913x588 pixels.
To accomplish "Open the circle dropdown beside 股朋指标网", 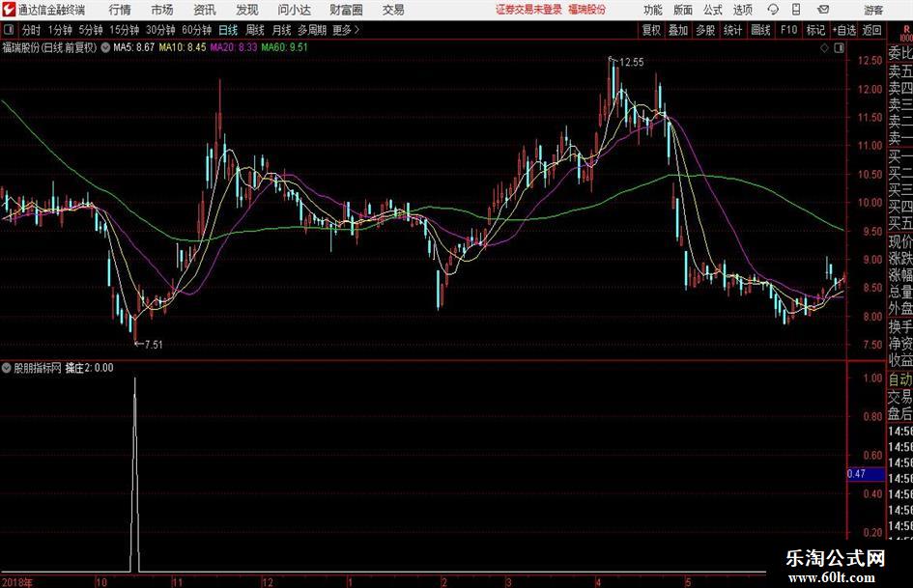I will coord(7,368).
